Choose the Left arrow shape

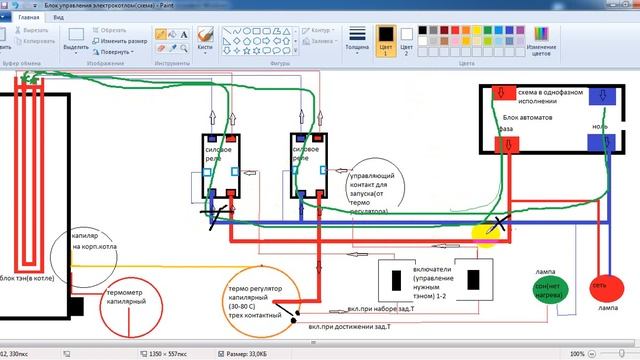277,41
